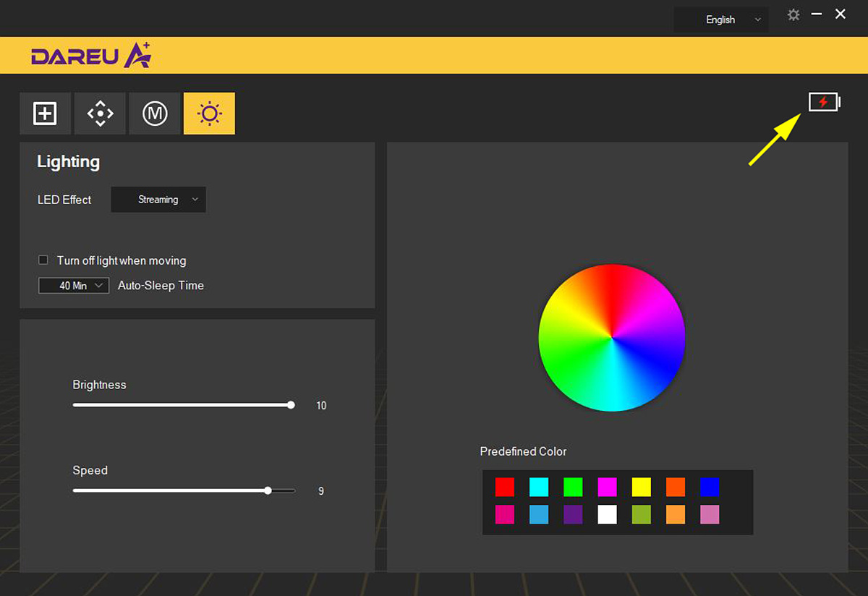Open the English language dropdown
This screenshot has height=596, width=868.
click(x=721, y=20)
